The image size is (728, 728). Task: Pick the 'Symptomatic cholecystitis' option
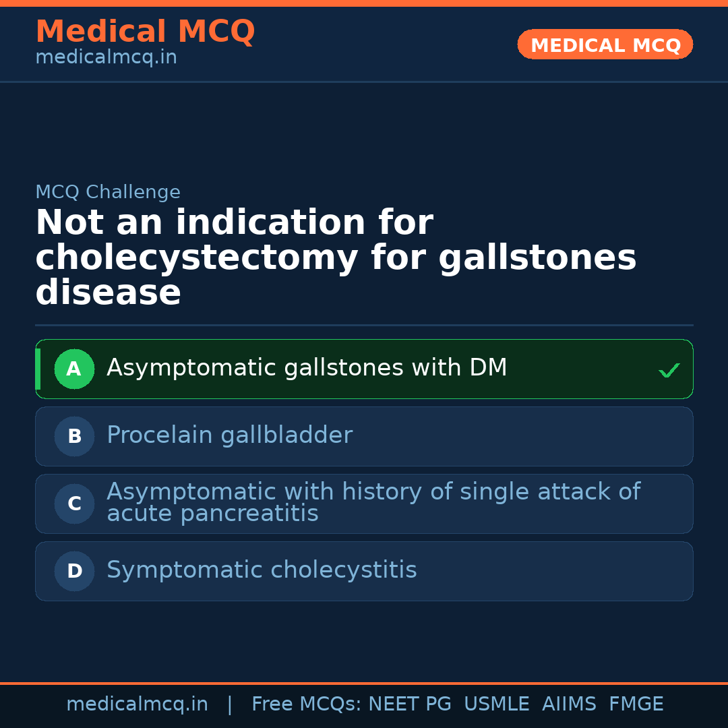(262, 570)
